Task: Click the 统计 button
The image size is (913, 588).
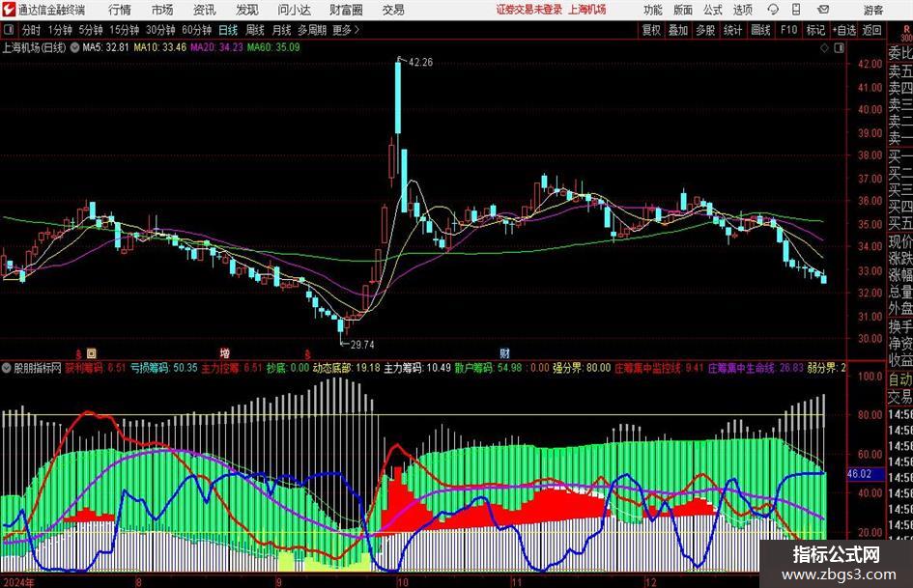Action: tap(732, 30)
